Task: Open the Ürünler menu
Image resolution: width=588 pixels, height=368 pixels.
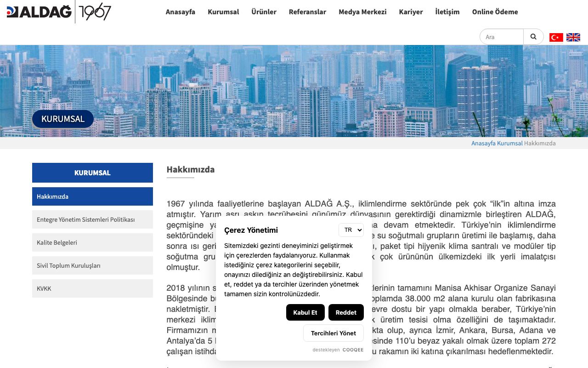Action: 264,12
